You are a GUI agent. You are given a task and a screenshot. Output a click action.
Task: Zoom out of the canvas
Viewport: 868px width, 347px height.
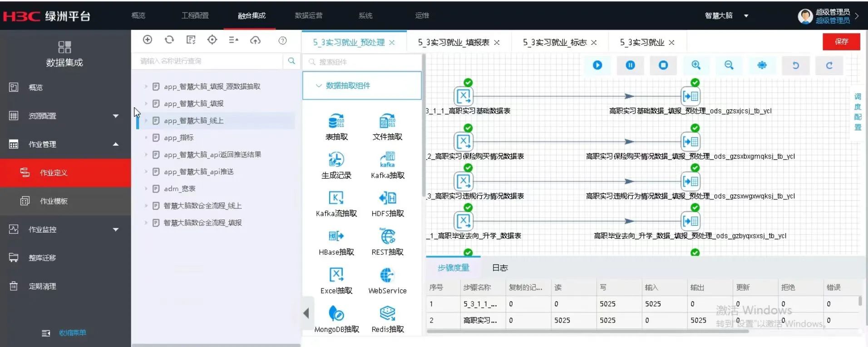tap(729, 65)
